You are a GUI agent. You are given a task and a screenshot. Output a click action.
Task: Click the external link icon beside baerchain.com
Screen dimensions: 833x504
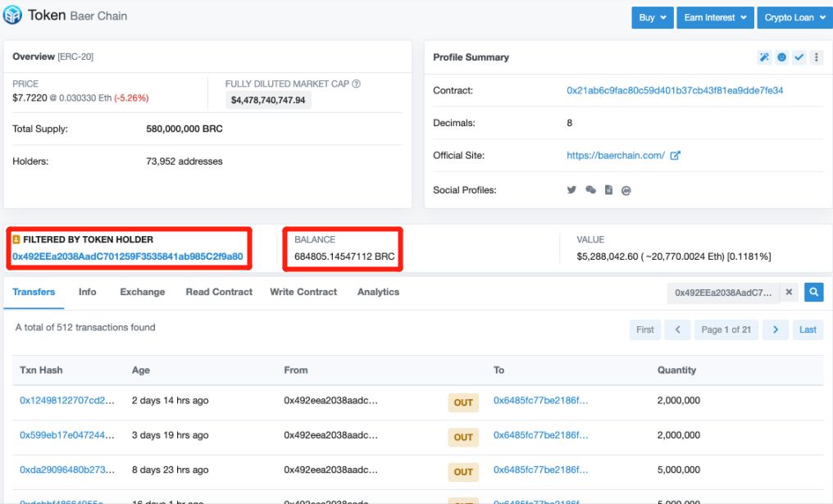[x=676, y=156]
